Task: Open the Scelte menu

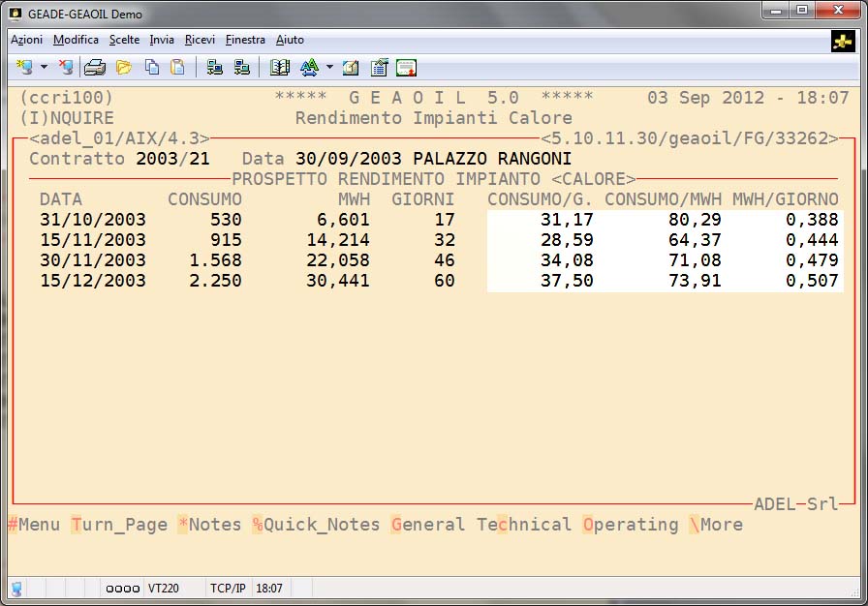Action: point(124,40)
